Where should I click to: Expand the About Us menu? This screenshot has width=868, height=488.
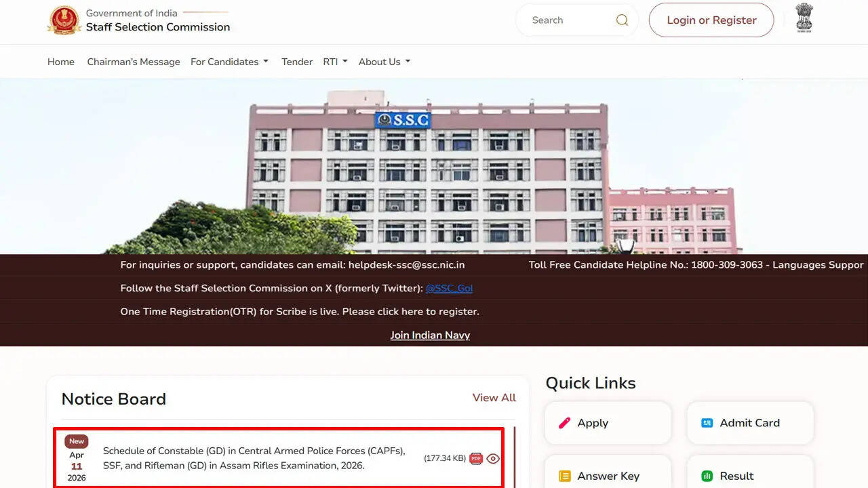[x=384, y=61]
